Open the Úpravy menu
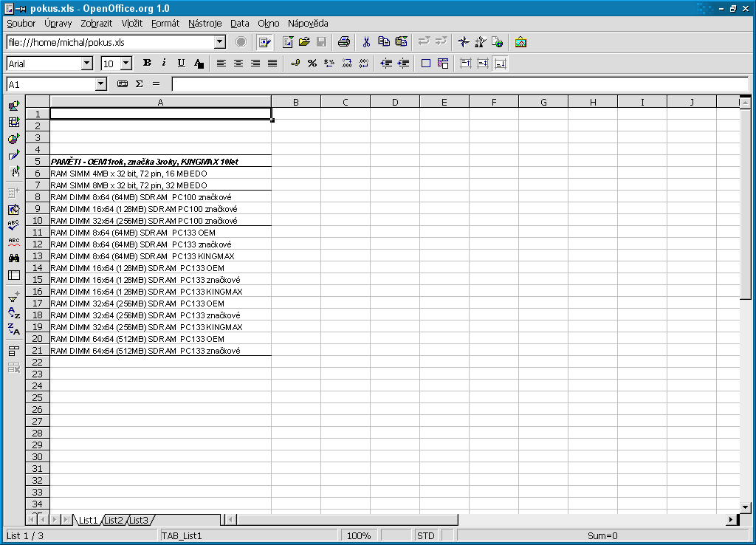 tap(58, 23)
